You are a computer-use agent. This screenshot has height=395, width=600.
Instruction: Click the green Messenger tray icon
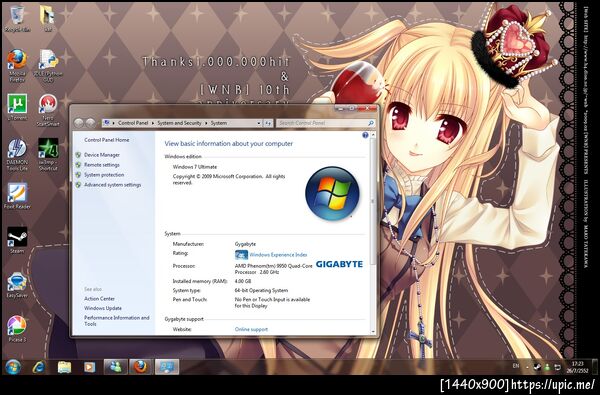tap(547, 367)
